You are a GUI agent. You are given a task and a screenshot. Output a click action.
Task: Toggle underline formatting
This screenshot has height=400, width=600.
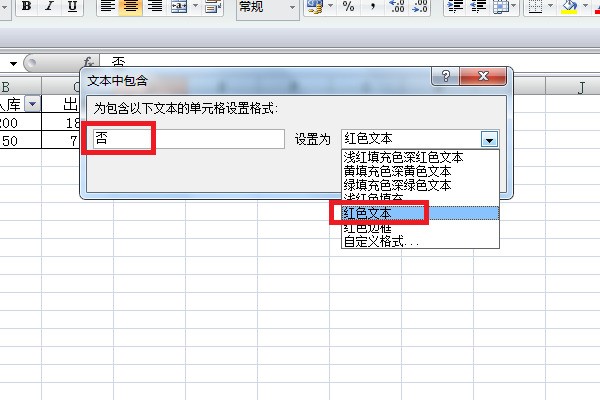[x=72, y=6]
